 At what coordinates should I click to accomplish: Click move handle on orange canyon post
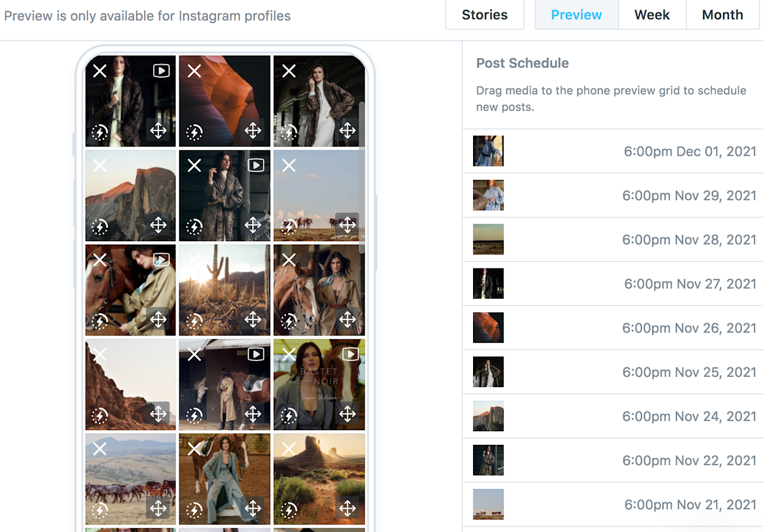(253, 130)
